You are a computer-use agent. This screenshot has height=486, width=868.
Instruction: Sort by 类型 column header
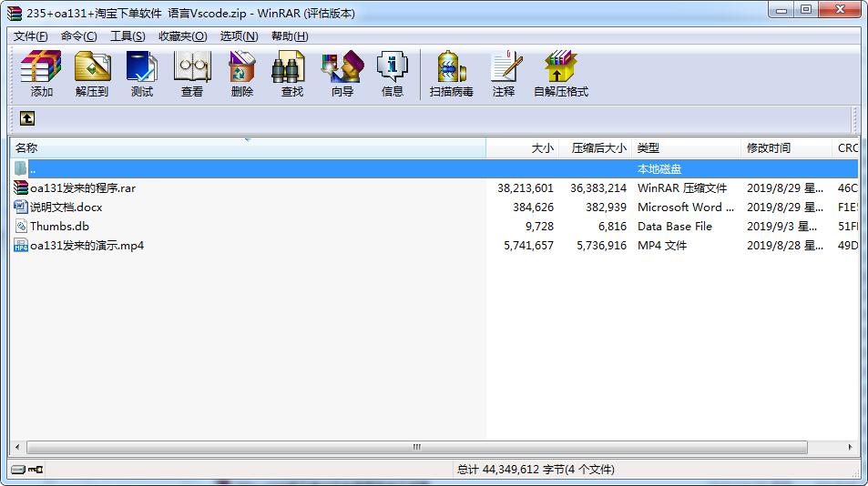pos(686,147)
